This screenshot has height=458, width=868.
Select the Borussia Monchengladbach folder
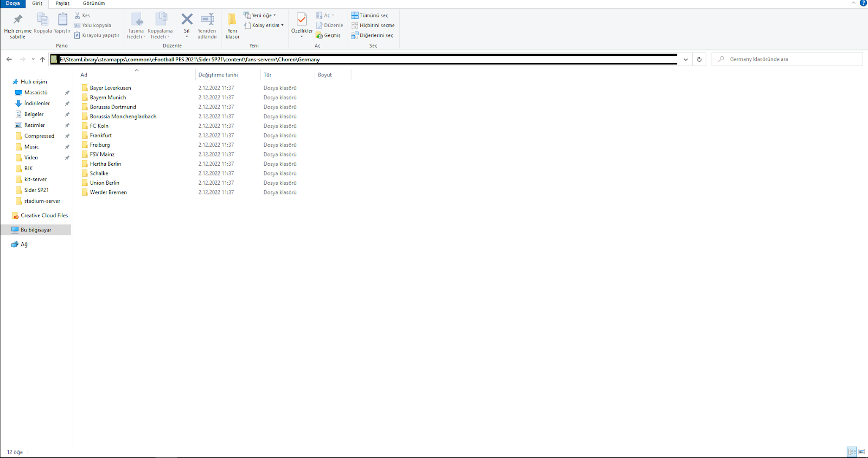point(123,117)
